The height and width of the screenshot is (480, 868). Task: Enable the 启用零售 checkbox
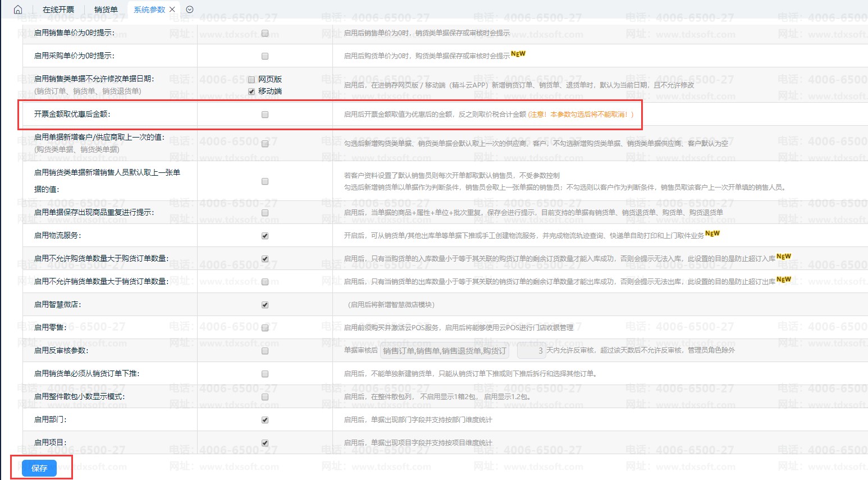click(x=265, y=328)
